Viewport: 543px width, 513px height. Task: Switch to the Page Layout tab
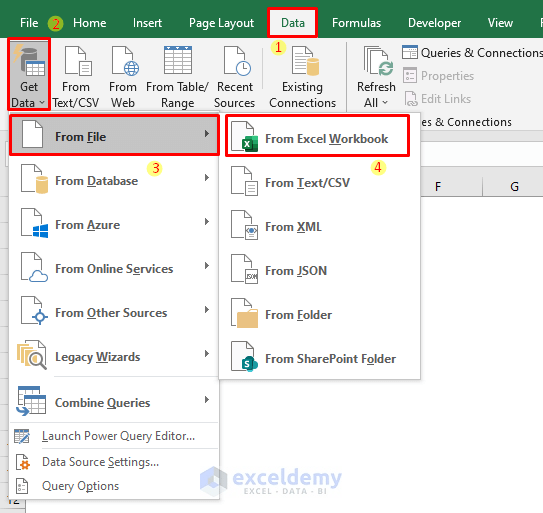(222, 23)
